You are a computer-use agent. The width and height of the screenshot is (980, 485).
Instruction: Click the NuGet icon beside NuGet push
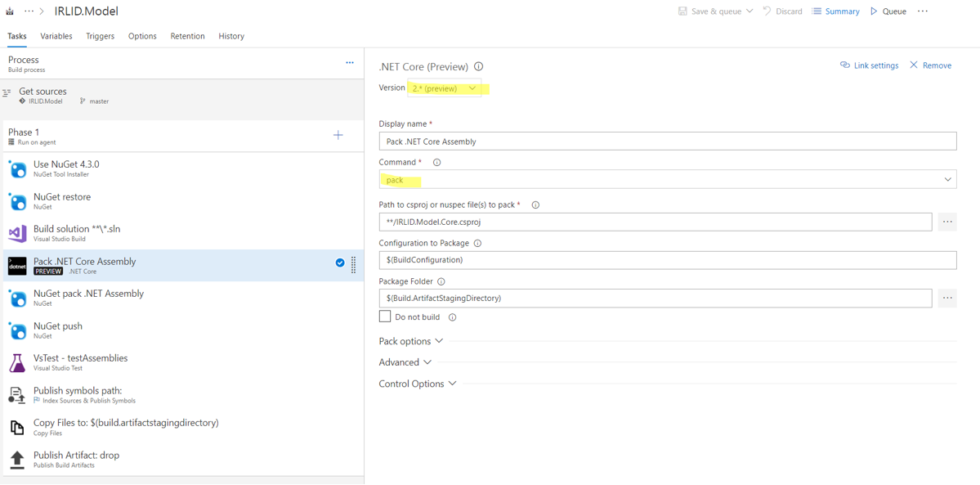coord(17,331)
